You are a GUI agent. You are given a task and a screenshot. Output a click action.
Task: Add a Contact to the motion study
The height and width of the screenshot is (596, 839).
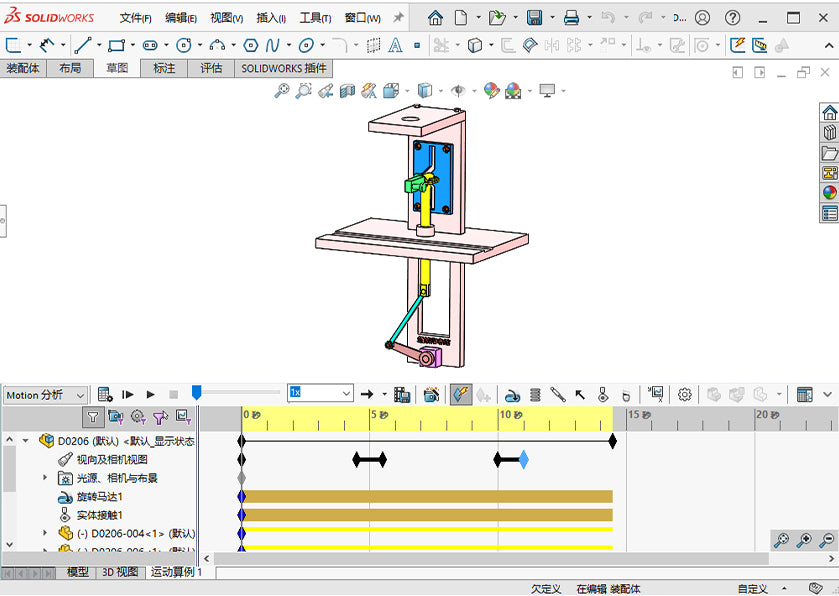(x=603, y=395)
